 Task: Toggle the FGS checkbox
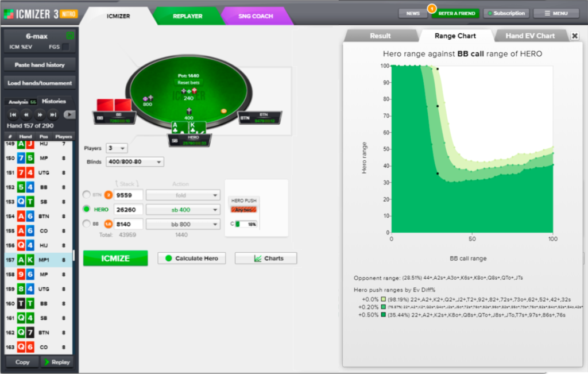pyautogui.click(x=66, y=47)
